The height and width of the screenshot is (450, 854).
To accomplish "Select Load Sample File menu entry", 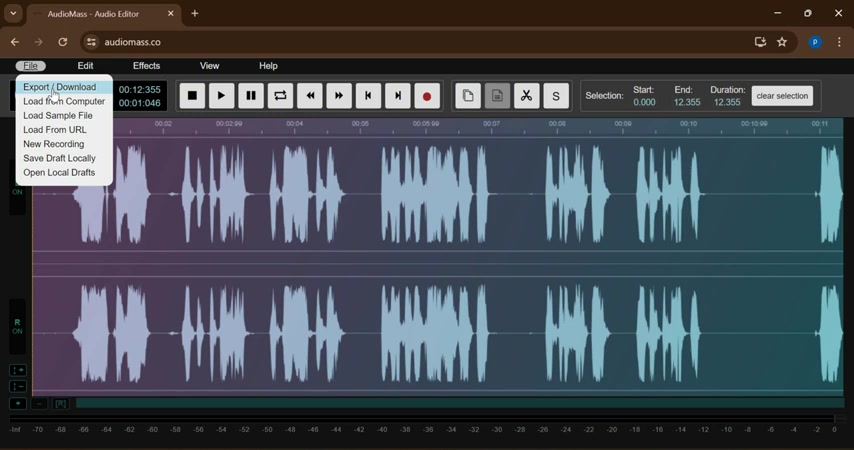I will coord(58,116).
